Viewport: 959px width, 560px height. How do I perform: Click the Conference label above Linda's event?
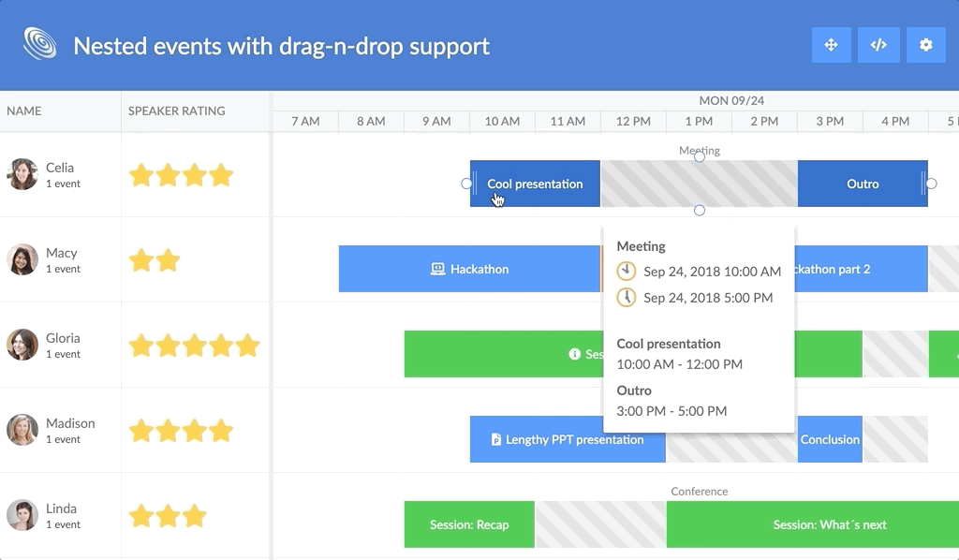click(699, 492)
